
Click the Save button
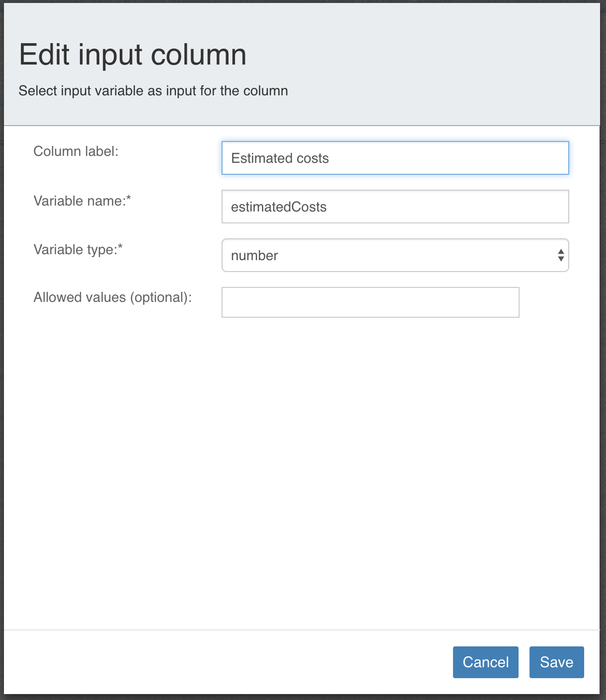point(556,662)
